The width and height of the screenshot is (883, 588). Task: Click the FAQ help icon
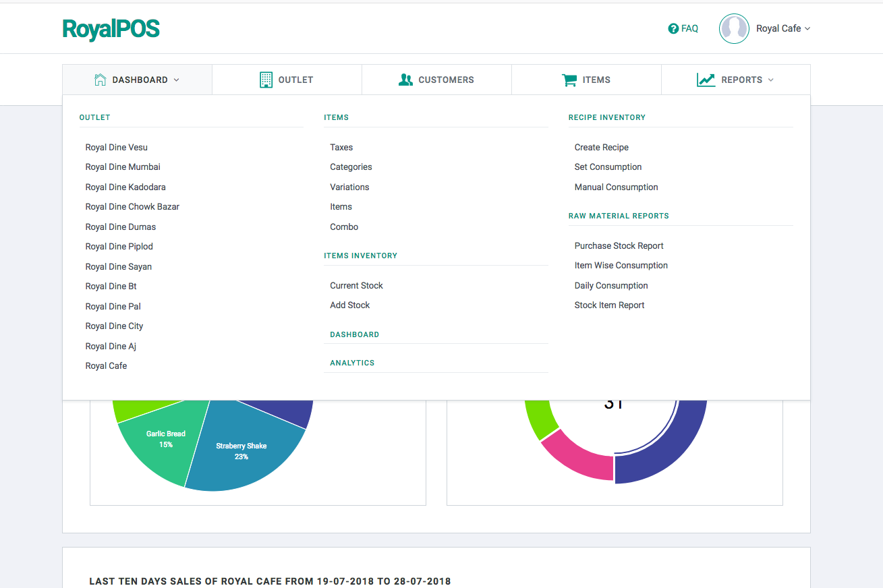[673, 28]
